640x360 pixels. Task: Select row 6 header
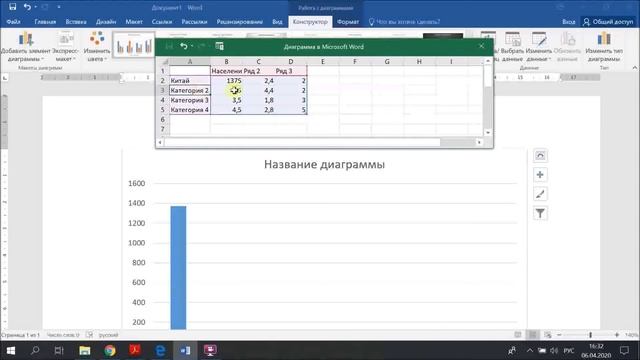tap(162, 120)
